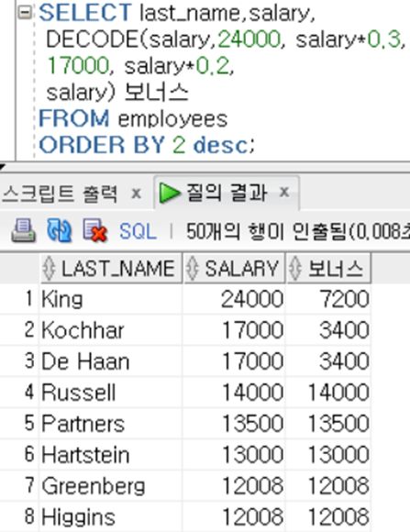Collapse the SELECT statement code block
Viewport: 410px width, 532px height.
pos(25,13)
